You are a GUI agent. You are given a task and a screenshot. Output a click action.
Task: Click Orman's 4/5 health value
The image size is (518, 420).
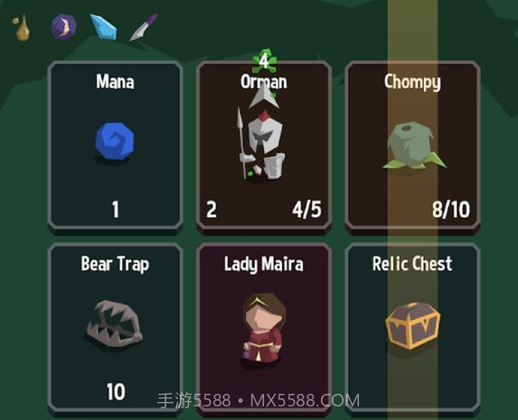[306, 209]
